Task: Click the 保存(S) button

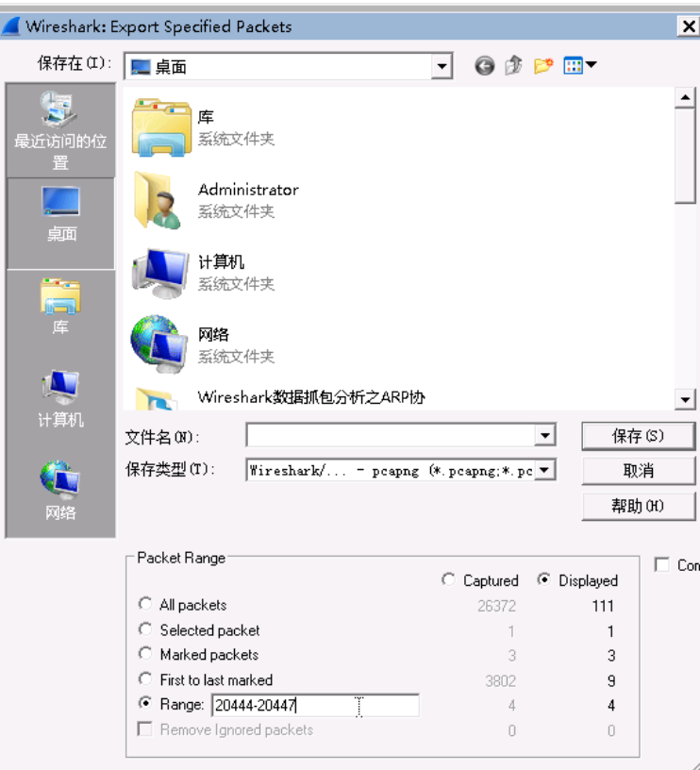Action: pyautogui.click(x=638, y=436)
